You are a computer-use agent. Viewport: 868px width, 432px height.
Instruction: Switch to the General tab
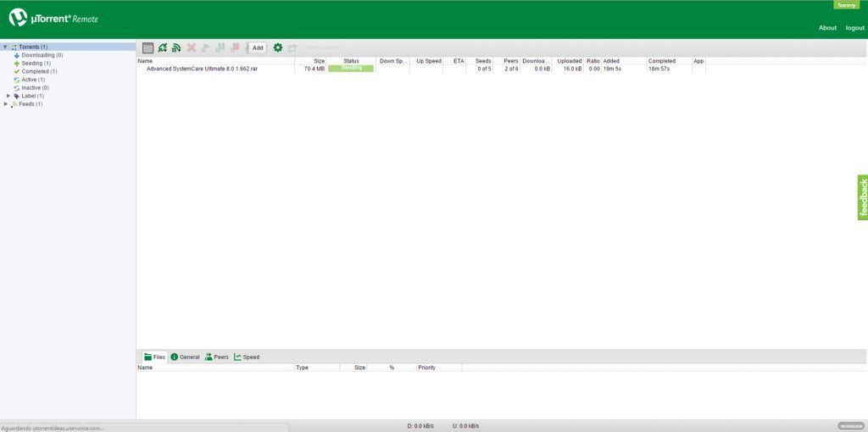[x=186, y=357]
